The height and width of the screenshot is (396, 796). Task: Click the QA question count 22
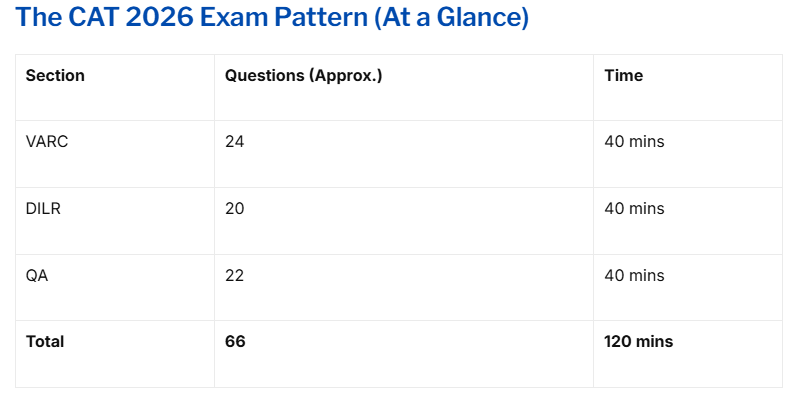235,275
